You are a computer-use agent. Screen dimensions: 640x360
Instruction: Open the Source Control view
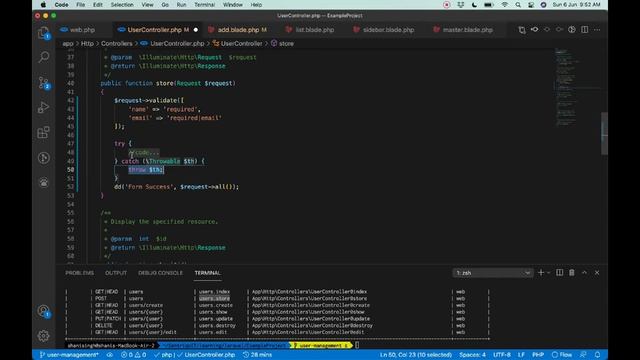coord(44,83)
